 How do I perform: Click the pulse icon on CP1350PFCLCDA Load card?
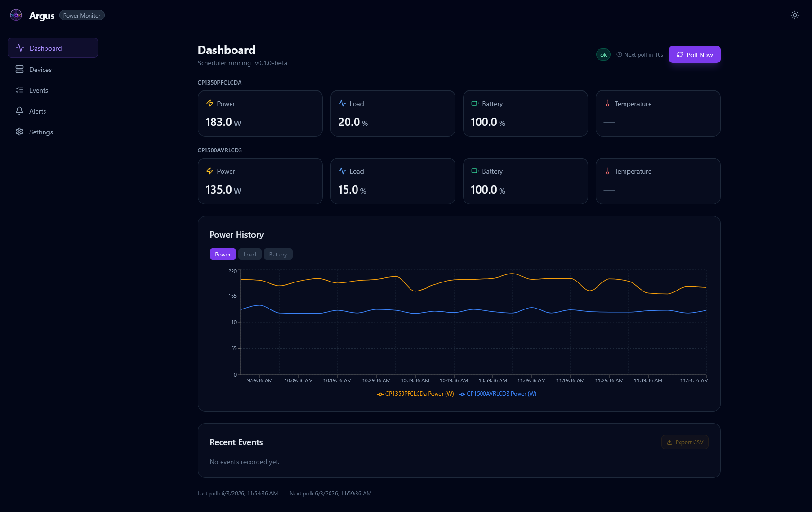(x=342, y=103)
